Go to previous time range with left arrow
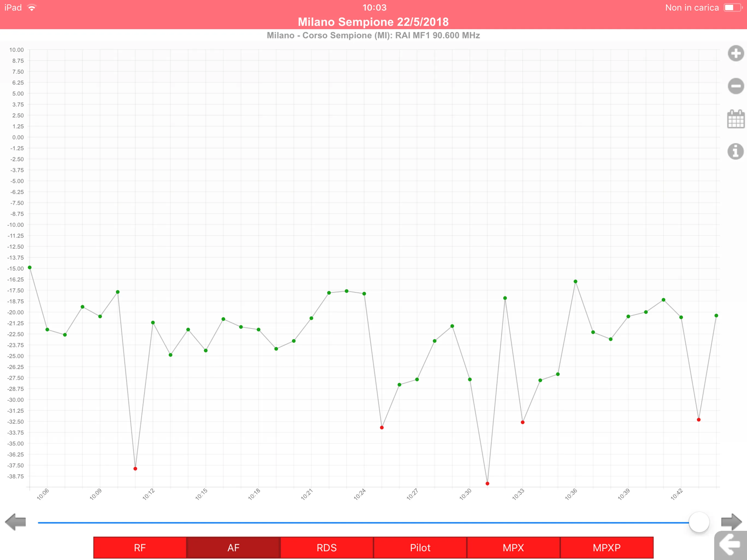Screen dimensions: 747x560 click(16, 522)
